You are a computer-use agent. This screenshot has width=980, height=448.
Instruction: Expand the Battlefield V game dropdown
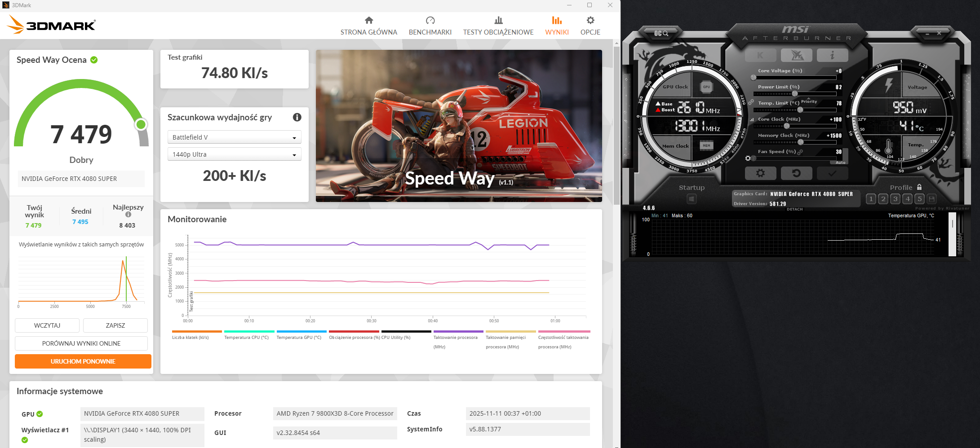click(x=234, y=137)
